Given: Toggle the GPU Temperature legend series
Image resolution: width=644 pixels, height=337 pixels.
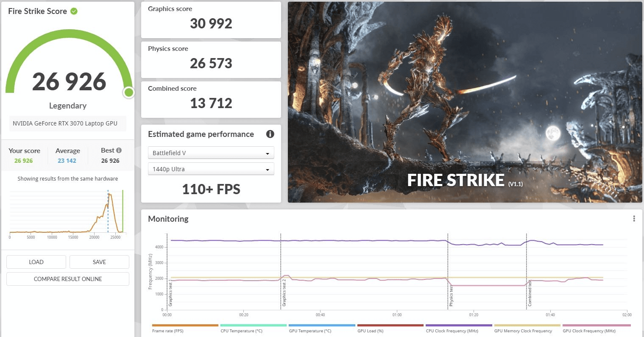Looking at the screenshot, I should coord(322,329).
